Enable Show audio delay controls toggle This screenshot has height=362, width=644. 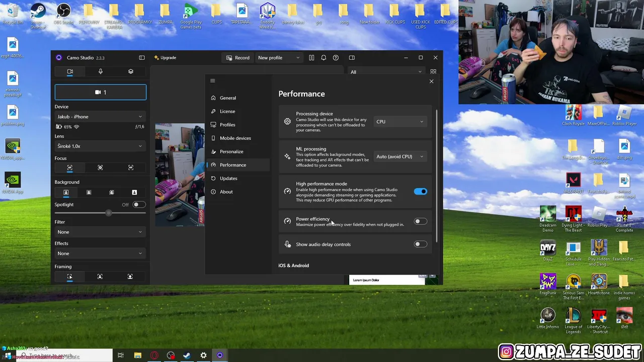tap(420, 244)
